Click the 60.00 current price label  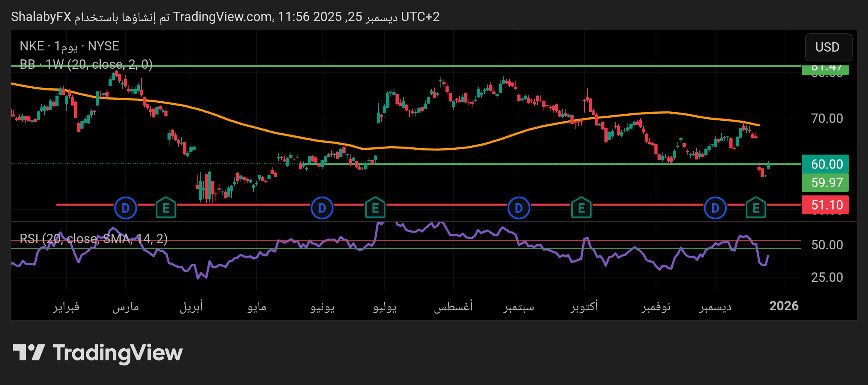(825, 164)
